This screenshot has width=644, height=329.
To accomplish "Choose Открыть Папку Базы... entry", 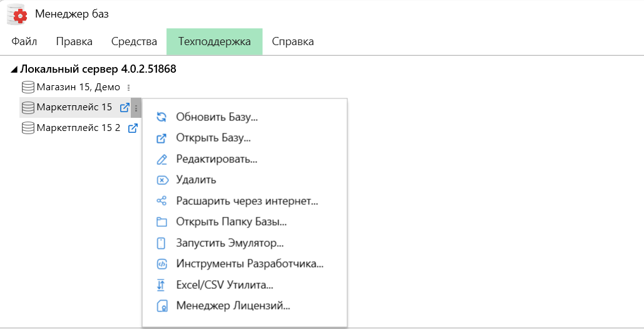I will click(x=245, y=222).
